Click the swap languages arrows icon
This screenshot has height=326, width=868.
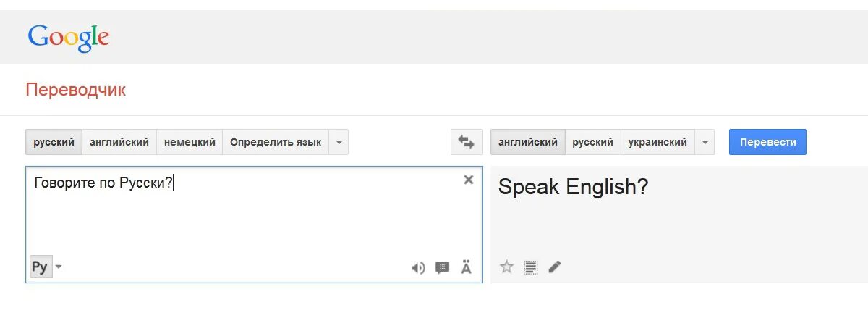[x=466, y=143]
